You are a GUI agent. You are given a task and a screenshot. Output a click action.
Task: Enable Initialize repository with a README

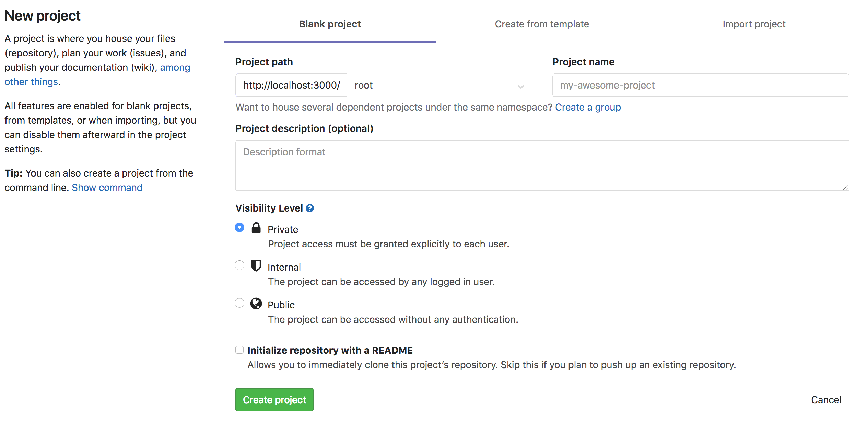pyautogui.click(x=239, y=349)
